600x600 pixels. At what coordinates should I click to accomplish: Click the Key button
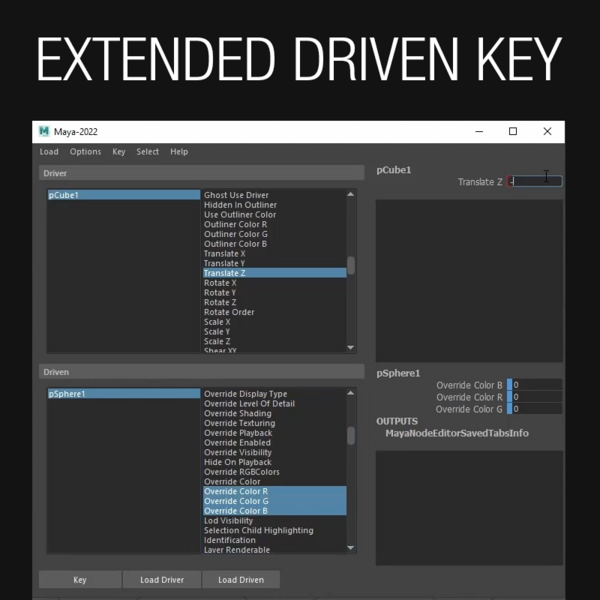[80, 579]
